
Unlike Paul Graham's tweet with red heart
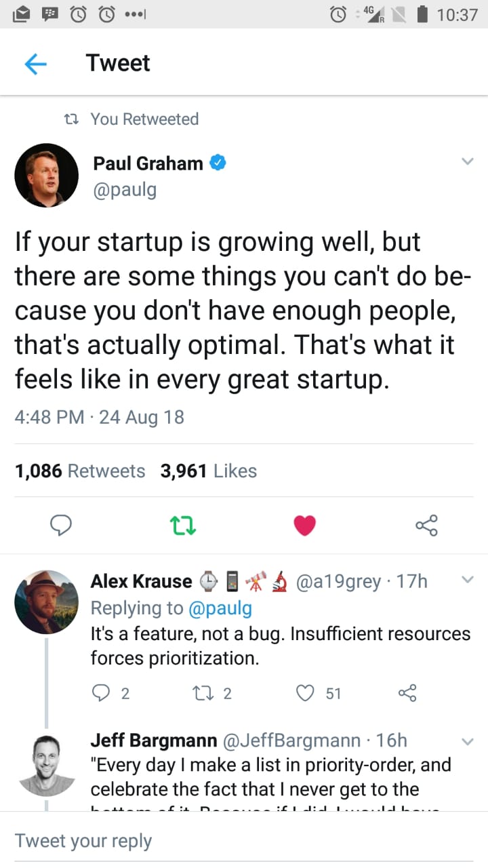point(304,525)
